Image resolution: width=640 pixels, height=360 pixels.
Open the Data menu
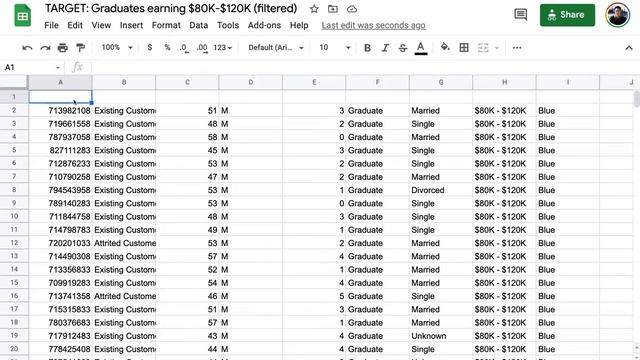point(199,25)
